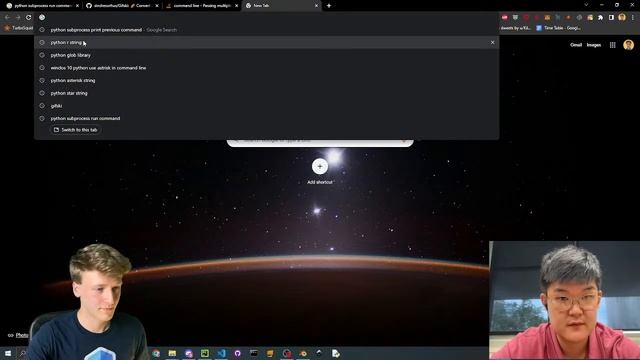Open the Time Table Google bookmark

558,28
